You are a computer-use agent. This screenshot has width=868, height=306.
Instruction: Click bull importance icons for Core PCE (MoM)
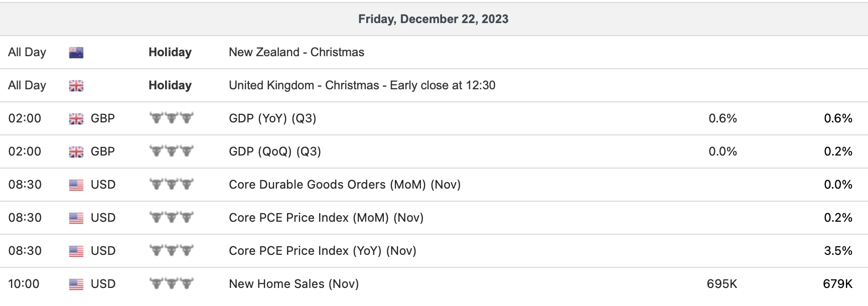pos(171,217)
